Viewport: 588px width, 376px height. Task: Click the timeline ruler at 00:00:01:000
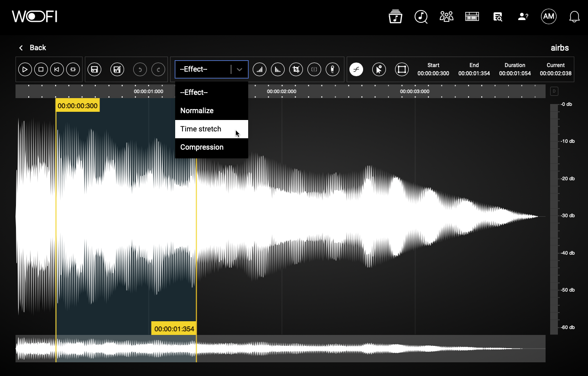[x=148, y=91]
